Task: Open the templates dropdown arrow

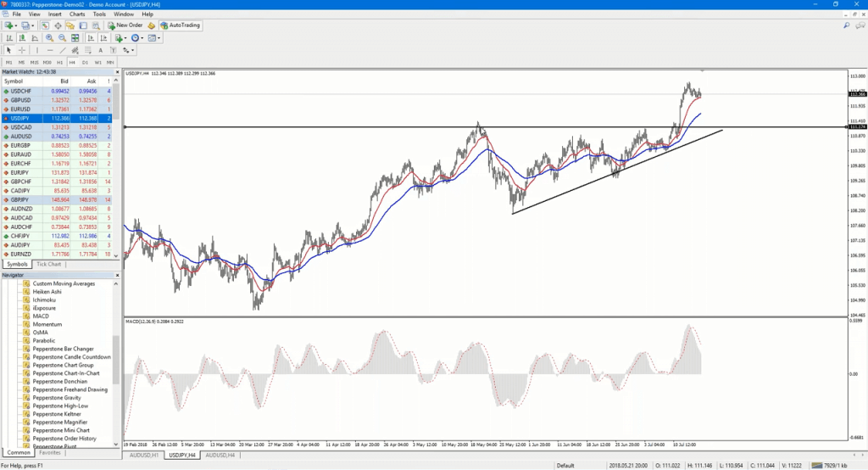Action: pos(159,38)
